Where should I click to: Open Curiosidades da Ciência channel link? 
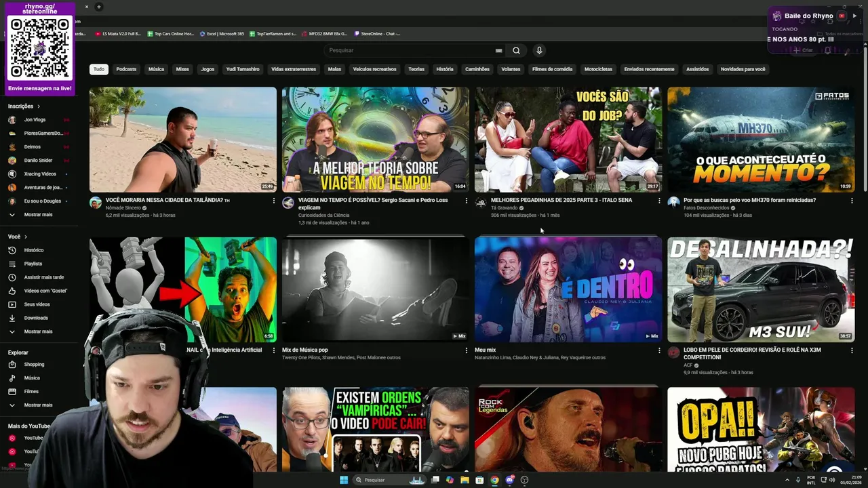(x=323, y=215)
